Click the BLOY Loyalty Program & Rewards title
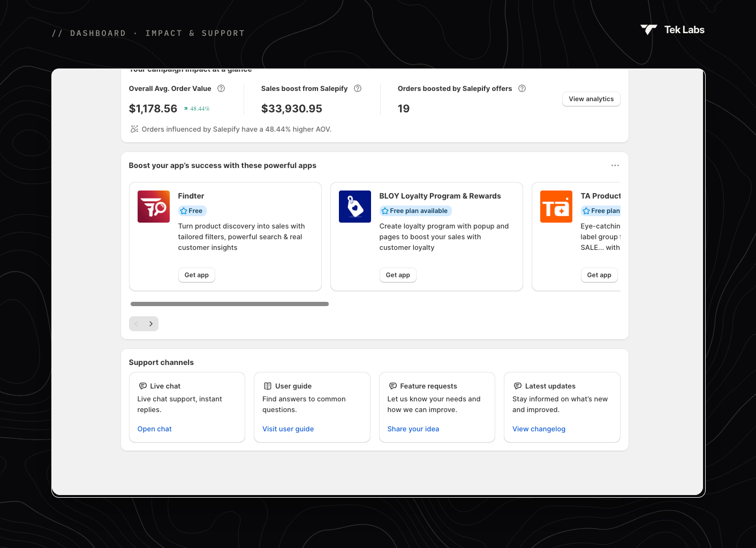Screen dimensions: 756x548 (440, 196)
